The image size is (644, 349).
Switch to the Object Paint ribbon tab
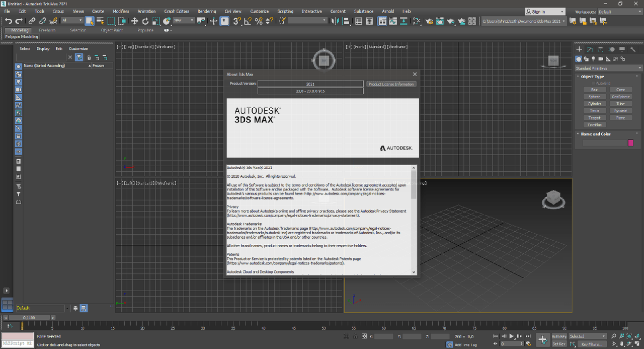(113, 30)
